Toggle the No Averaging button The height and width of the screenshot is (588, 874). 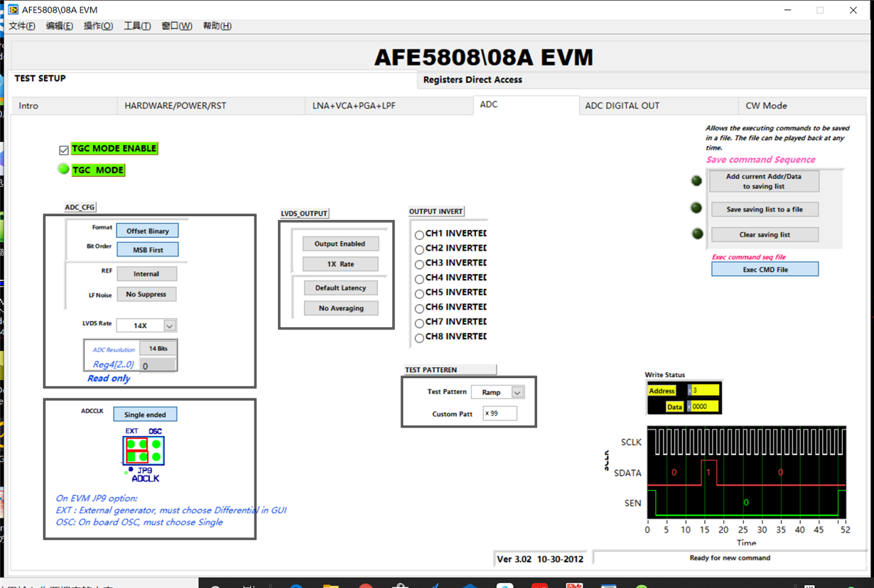pyautogui.click(x=341, y=308)
